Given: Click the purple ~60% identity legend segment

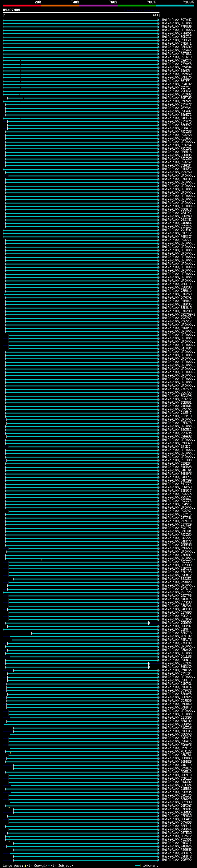Looking at the screenshot, I should coord(98,6).
